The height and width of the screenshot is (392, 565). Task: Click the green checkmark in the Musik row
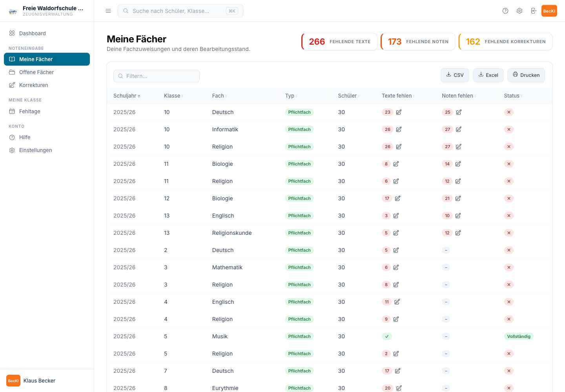point(387,336)
